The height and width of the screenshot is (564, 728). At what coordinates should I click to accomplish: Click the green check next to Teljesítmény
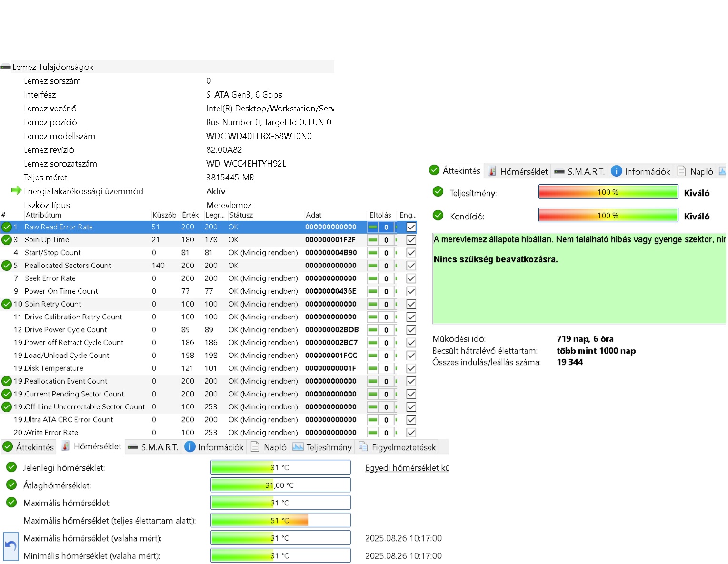[438, 192]
